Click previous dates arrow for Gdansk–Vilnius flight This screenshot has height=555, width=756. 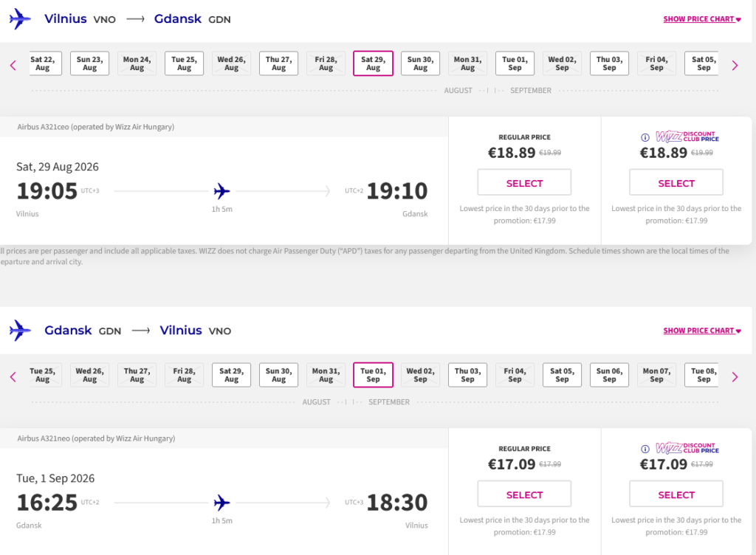click(13, 377)
